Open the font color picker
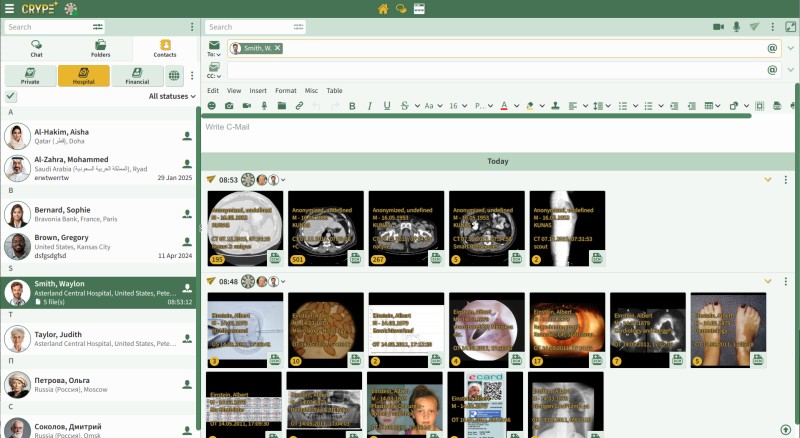 (x=505, y=106)
